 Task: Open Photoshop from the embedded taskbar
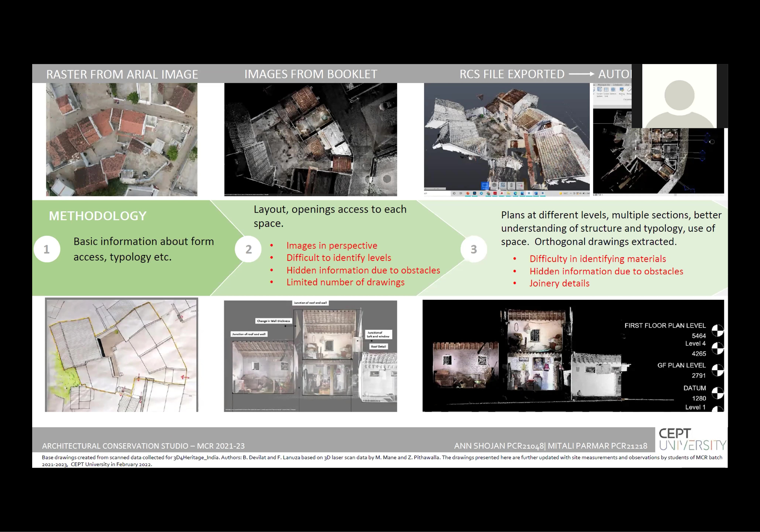(x=475, y=194)
